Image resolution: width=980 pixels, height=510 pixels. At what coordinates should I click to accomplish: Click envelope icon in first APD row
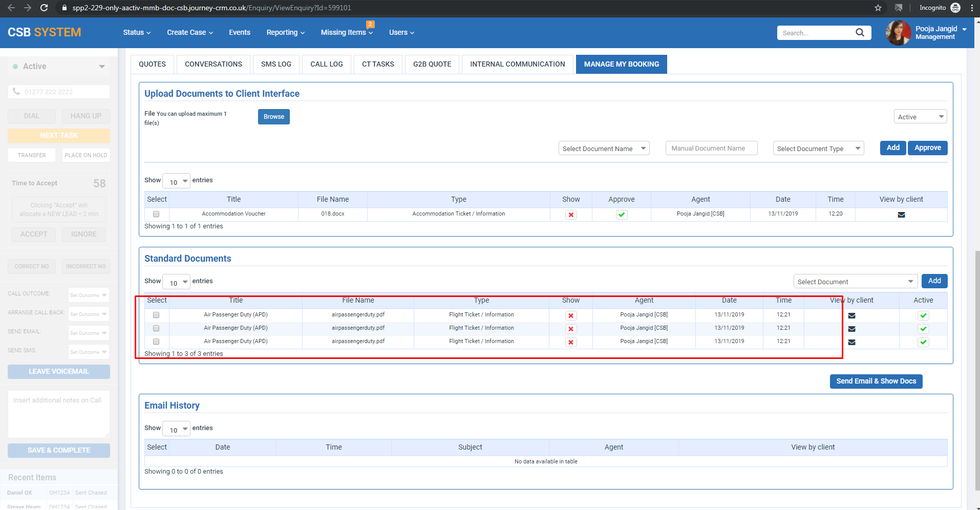851,315
